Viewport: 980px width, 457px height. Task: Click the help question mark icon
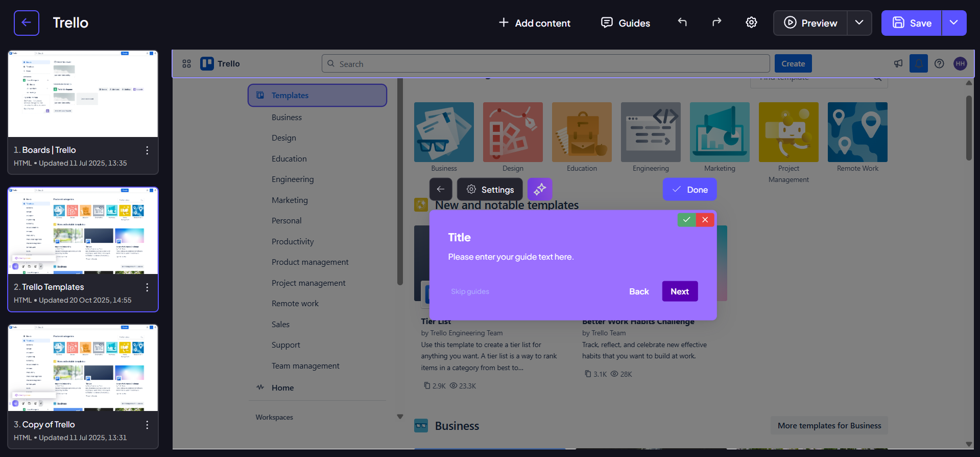[x=939, y=64]
